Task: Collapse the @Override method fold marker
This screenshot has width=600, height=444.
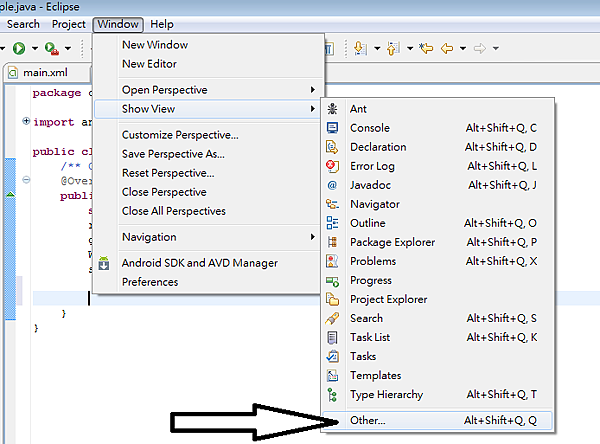Action: click(26, 180)
